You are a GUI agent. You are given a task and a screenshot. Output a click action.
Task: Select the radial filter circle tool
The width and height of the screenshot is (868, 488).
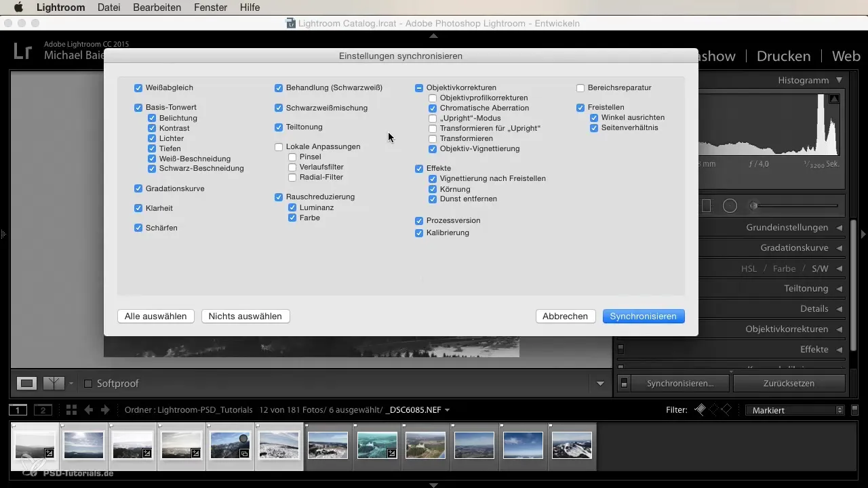pos(730,205)
